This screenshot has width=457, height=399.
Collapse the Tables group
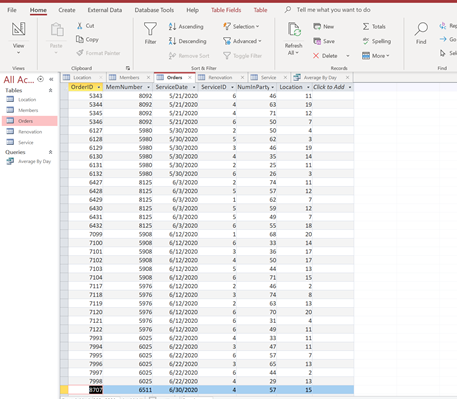tap(50, 90)
